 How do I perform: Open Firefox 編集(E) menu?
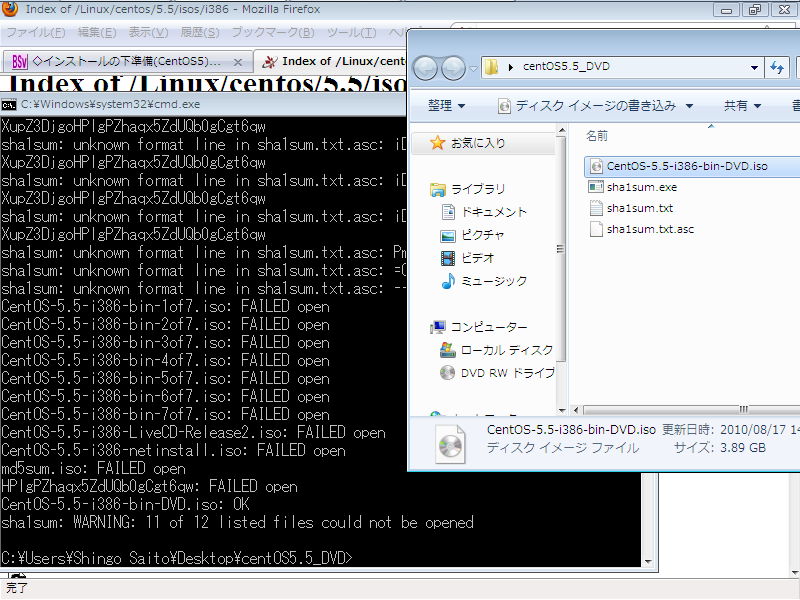[x=97, y=33]
